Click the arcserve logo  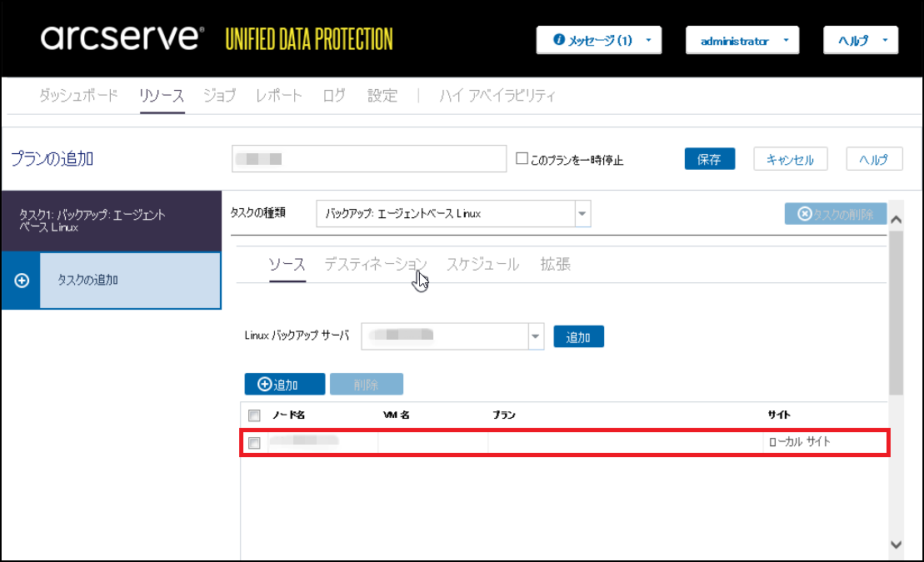click(x=122, y=38)
